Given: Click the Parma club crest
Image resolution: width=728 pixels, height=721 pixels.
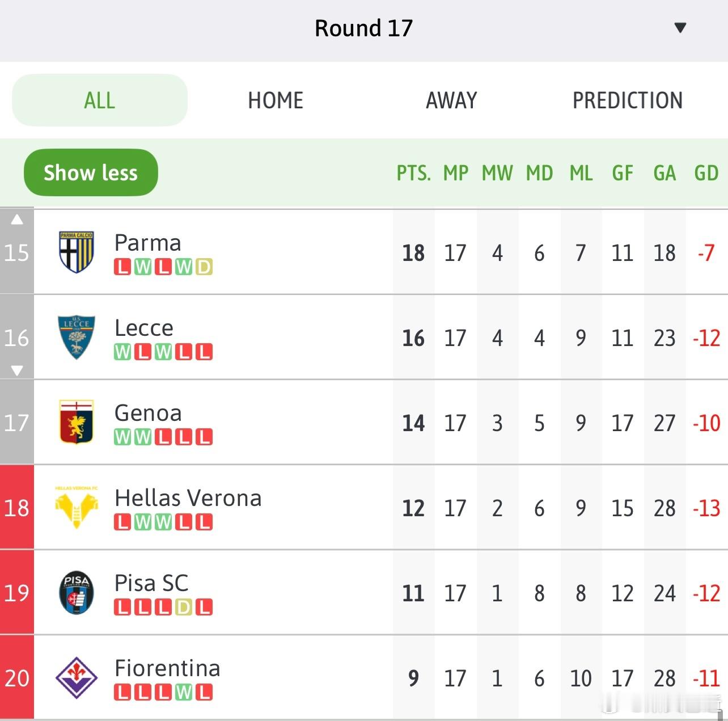Looking at the screenshot, I should pyautogui.click(x=77, y=251).
